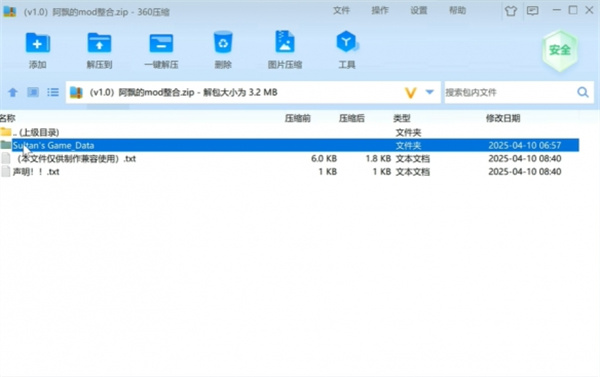Screen dimensions: 600x377
Task: Click the green 安全 security badge
Action: coord(559,51)
